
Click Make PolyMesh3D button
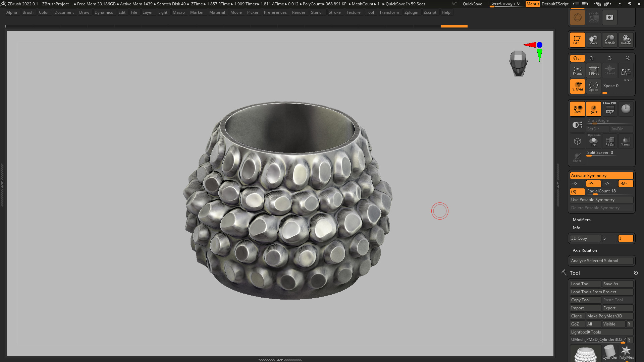coord(609,316)
